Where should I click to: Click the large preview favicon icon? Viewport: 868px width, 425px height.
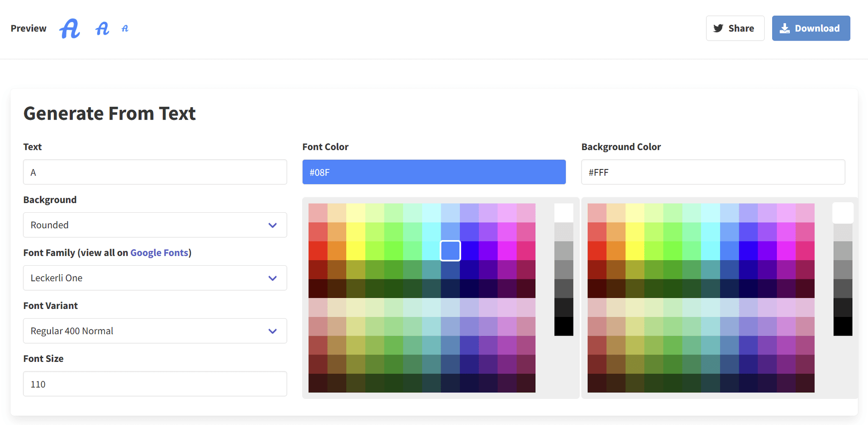click(70, 29)
